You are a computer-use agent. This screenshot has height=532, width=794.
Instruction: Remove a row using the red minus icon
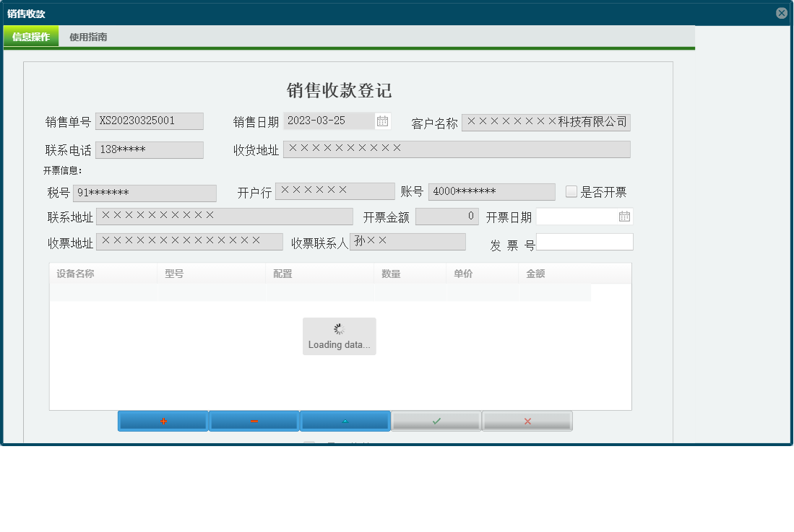[x=254, y=420]
